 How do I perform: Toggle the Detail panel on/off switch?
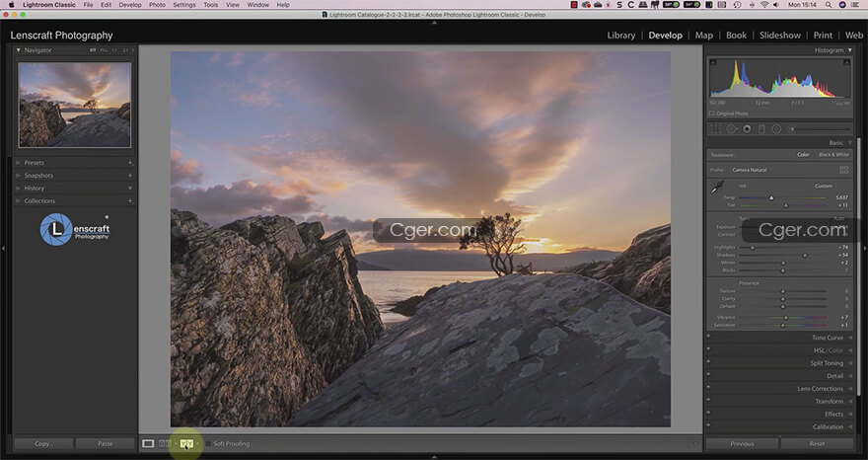[x=708, y=376]
